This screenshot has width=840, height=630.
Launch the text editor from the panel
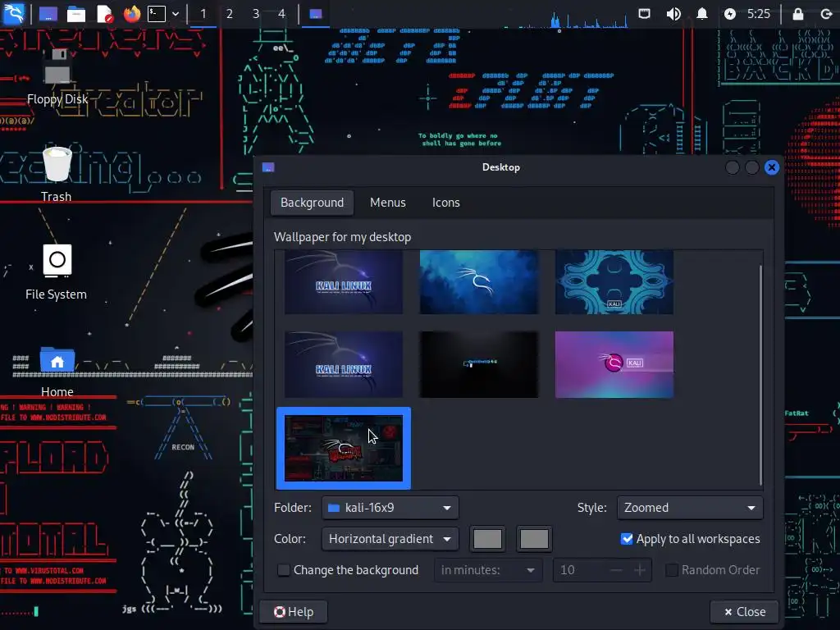click(104, 14)
